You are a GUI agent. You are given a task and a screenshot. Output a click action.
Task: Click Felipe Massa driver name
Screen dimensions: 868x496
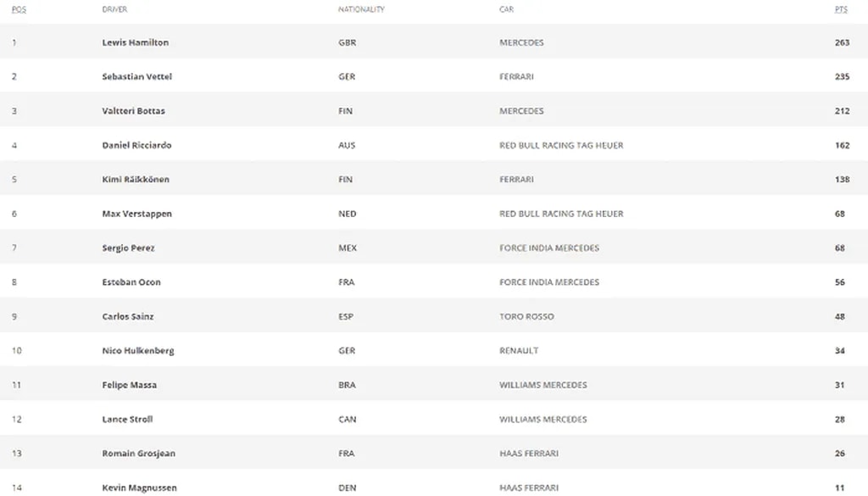[x=129, y=385]
